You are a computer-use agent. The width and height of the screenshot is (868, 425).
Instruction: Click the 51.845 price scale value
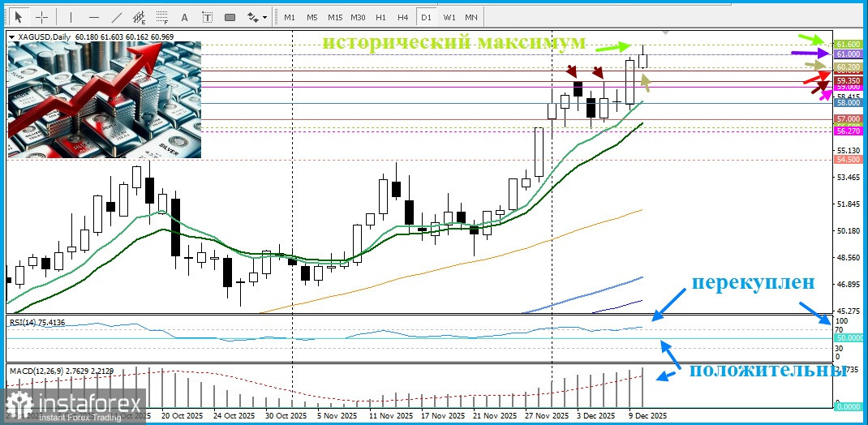[847, 204]
